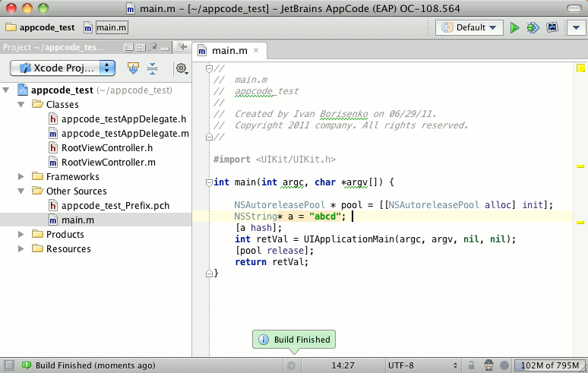Toggle tool window buttons in status bar corner
Image resolution: width=588 pixels, height=373 pixels.
(x=8, y=365)
